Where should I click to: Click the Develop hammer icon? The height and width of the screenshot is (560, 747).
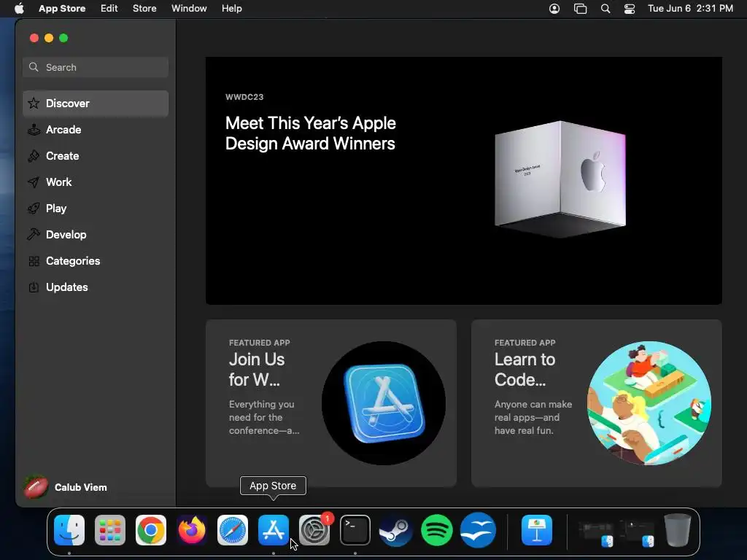tap(34, 234)
